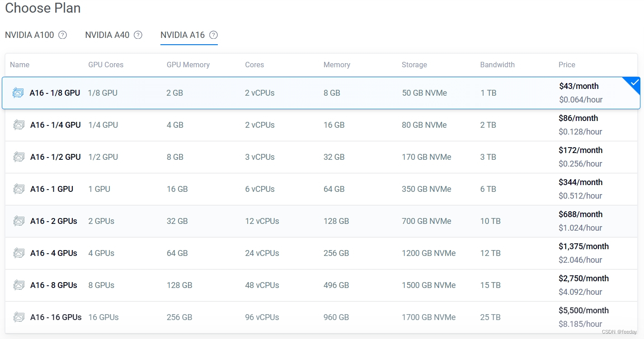Choose the A16 - 8 GPUs plan name
Image resolution: width=644 pixels, height=339 pixels.
point(54,285)
